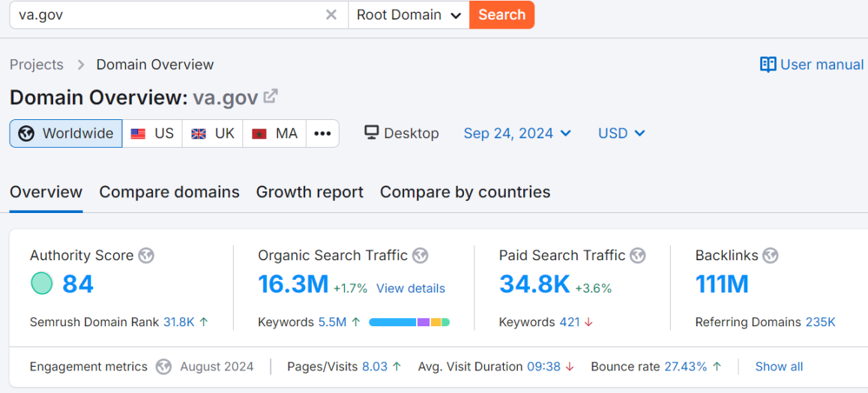This screenshot has width=868, height=393.
Task: Click Domain Overview breadcrumb text
Action: coord(155,64)
